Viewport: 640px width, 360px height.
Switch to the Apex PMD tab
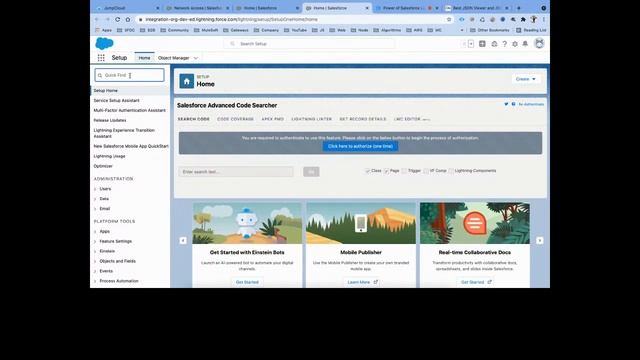[272, 119]
